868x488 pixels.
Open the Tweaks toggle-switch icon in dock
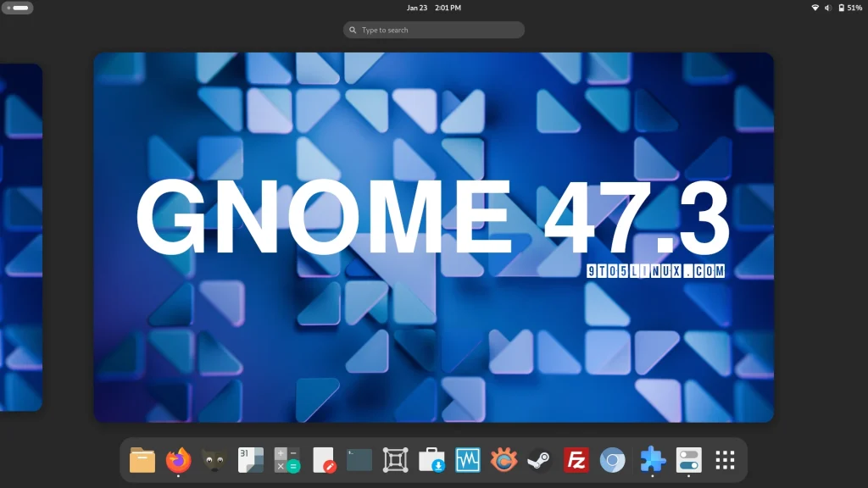pyautogui.click(x=688, y=460)
